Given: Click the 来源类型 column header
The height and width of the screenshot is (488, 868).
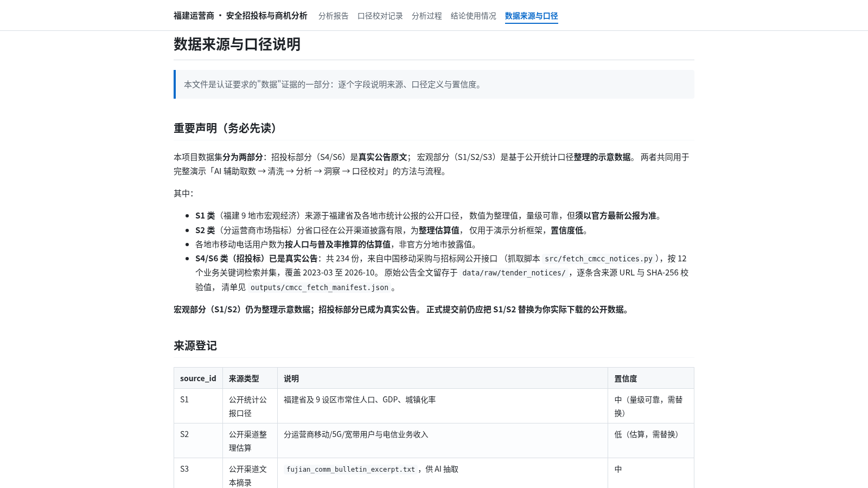Looking at the screenshot, I should [x=250, y=378].
